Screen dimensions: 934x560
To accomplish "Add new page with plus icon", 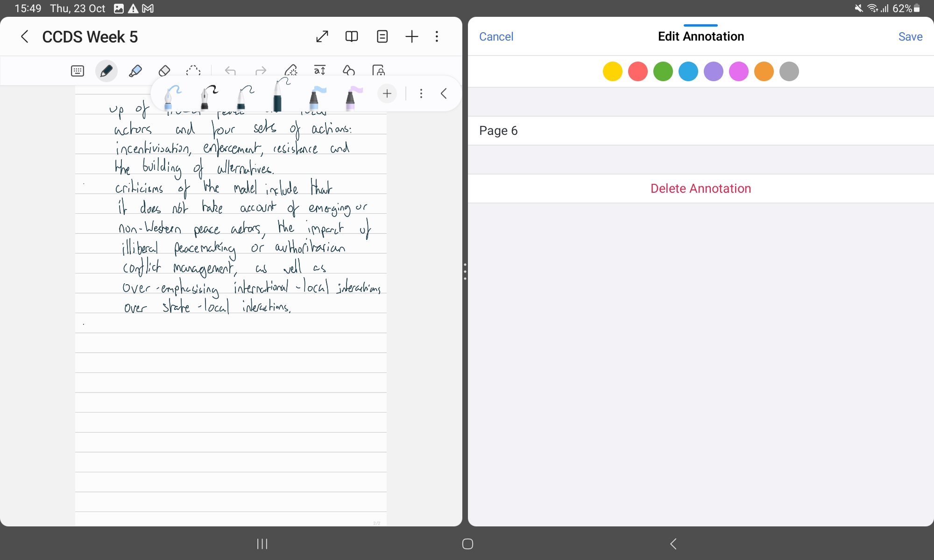I will click(x=412, y=36).
